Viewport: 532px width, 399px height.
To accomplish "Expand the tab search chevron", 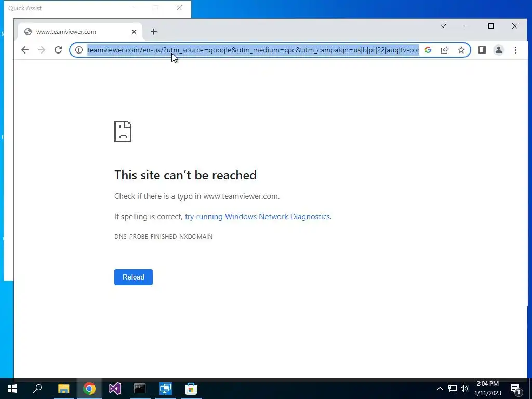I will click(x=443, y=26).
